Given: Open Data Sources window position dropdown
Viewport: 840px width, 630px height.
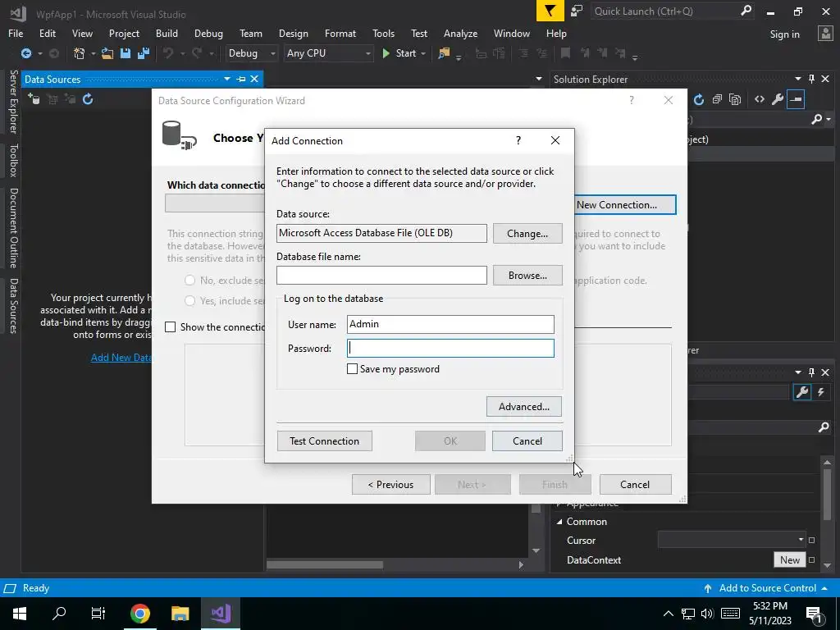Looking at the screenshot, I should tap(227, 80).
